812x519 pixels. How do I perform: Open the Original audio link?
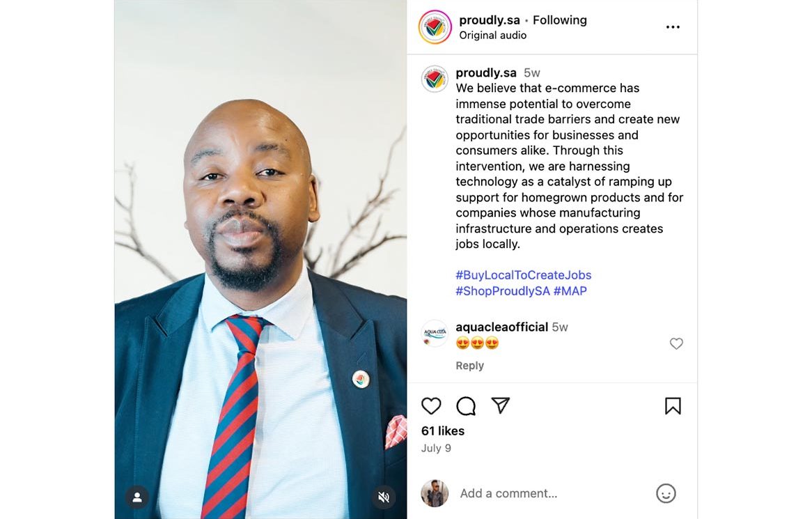point(492,36)
